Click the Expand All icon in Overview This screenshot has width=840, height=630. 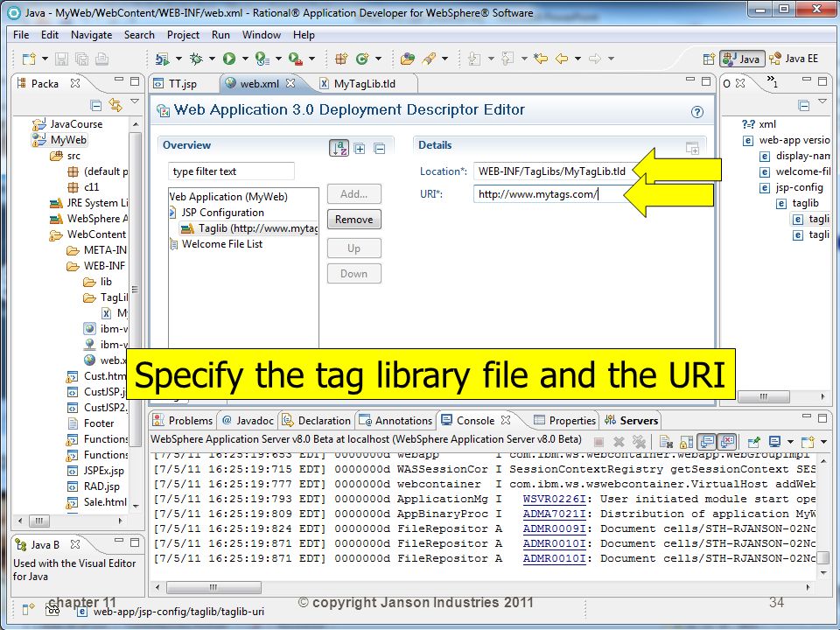(360, 149)
